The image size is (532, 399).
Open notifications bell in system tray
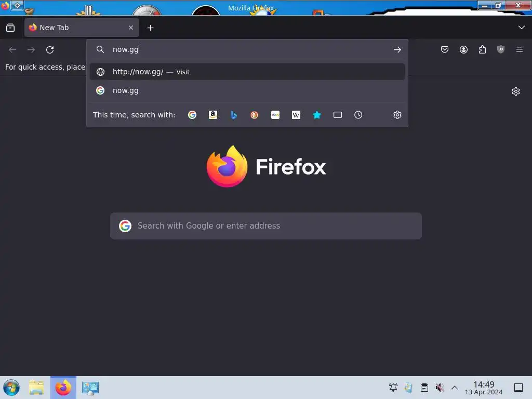pos(393,388)
